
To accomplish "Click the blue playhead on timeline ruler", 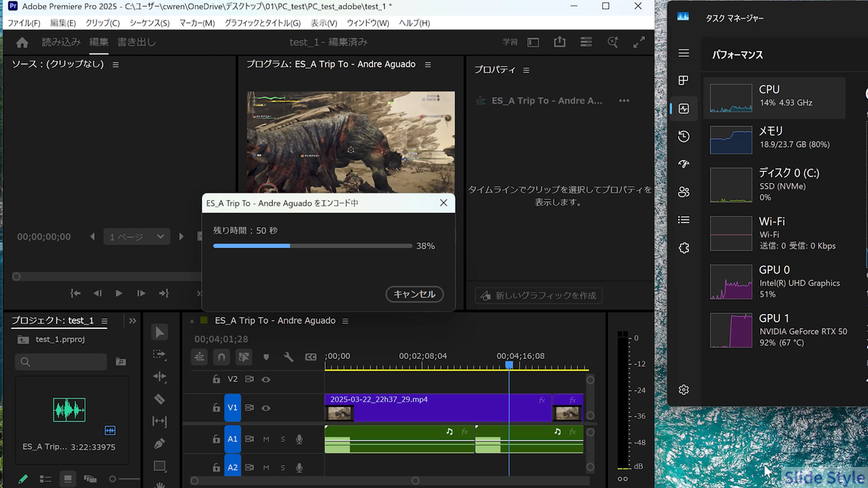I will pyautogui.click(x=509, y=364).
